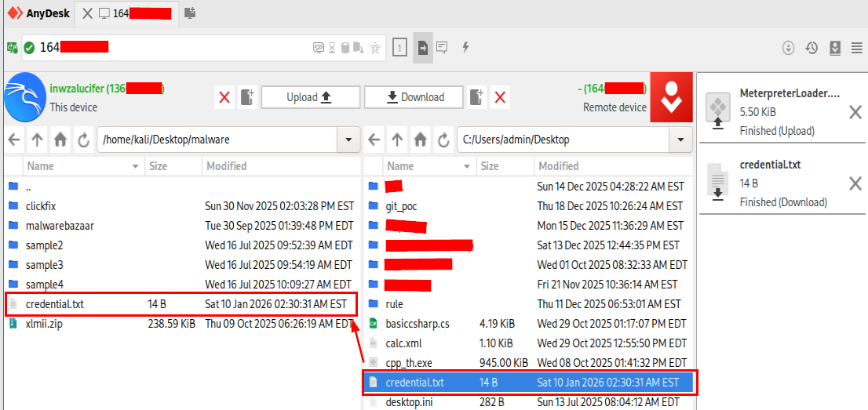Open a new session tab
The width and height of the screenshot is (868, 410).
pos(190,13)
